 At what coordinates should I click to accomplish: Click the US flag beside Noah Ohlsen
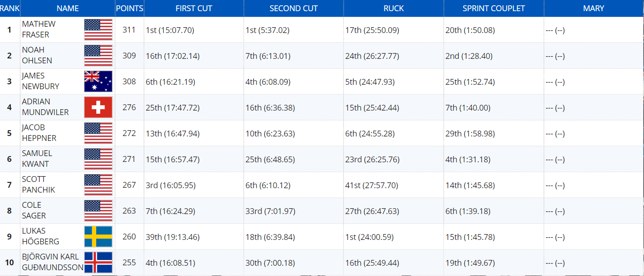[x=98, y=56]
